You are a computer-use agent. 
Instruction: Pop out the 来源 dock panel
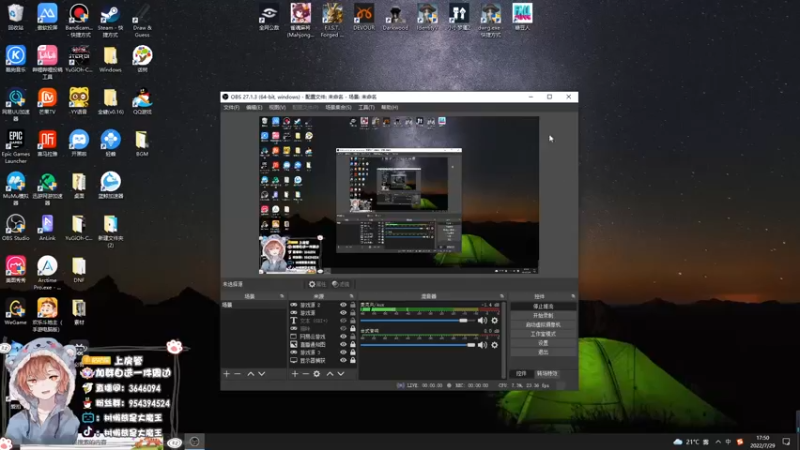click(352, 296)
